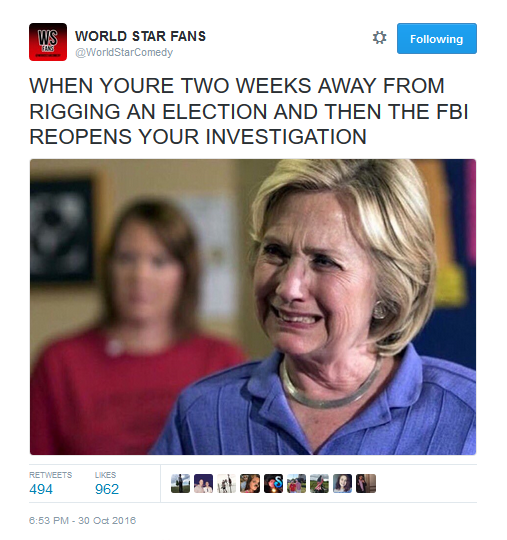
Task: Open fourth liker avatar selfie with long hair
Action: [250, 484]
